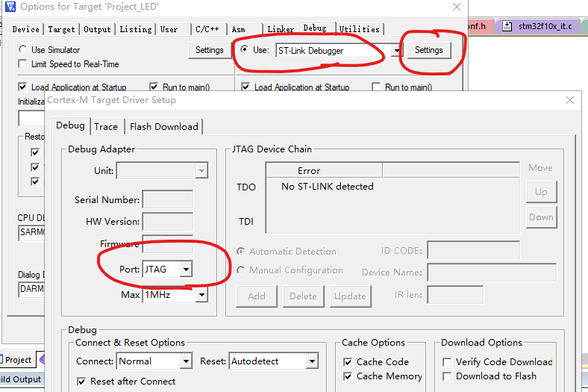Screen dimensions: 588x392
Task: Toggle Cache Memory checkbox
Action: coord(348,376)
